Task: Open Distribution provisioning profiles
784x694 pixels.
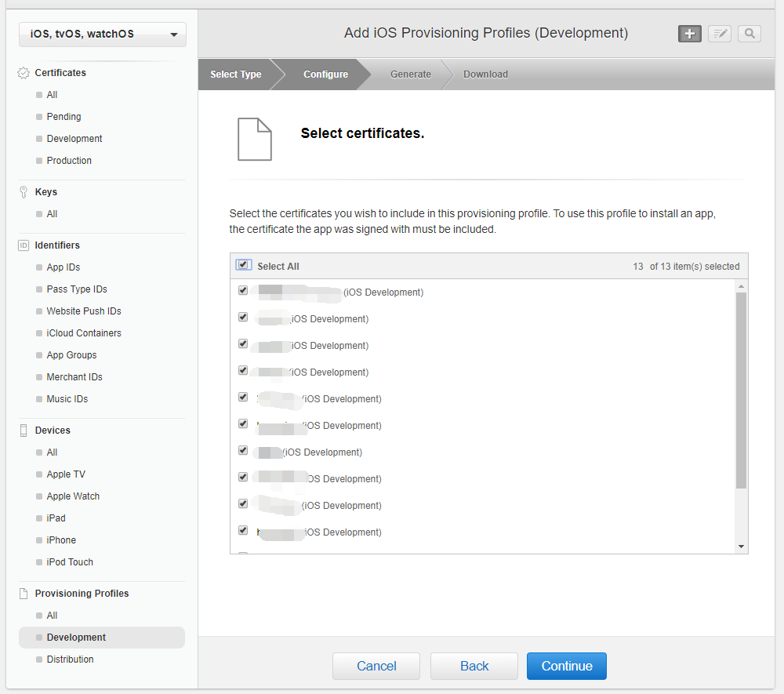Action: (x=70, y=659)
